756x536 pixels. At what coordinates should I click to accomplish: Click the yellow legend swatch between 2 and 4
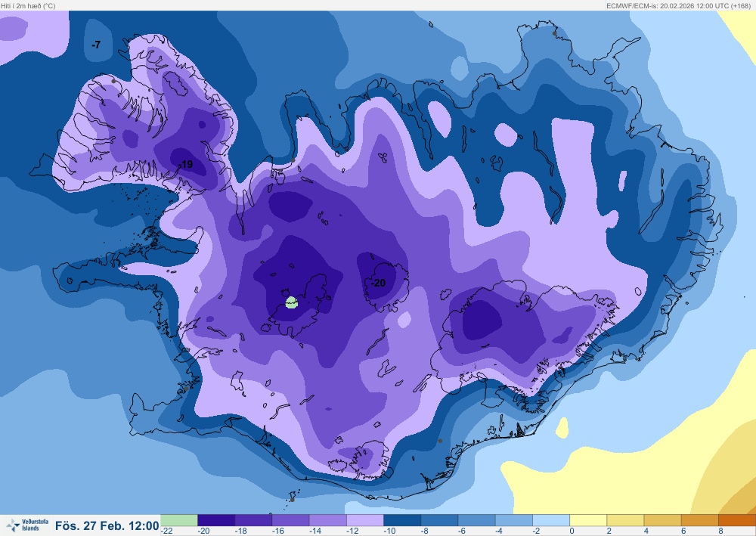(x=625, y=520)
